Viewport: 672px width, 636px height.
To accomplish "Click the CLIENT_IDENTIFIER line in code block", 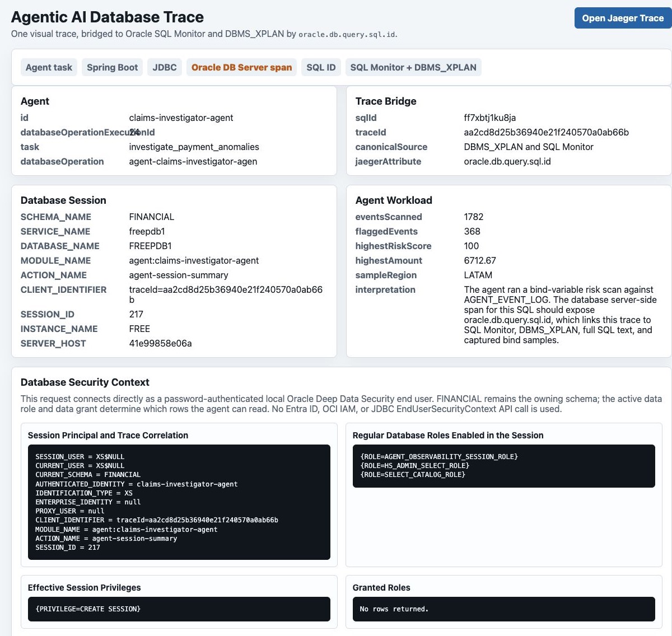I will pyautogui.click(x=157, y=520).
